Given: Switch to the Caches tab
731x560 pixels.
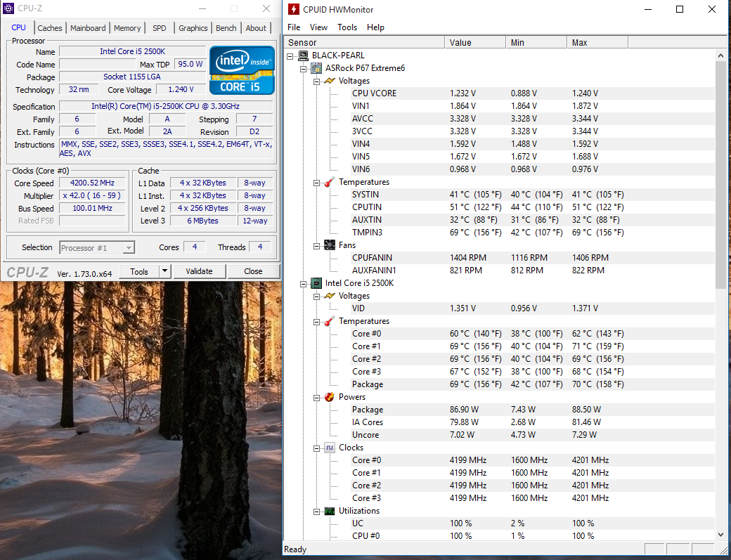Looking at the screenshot, I should [50, 28].
